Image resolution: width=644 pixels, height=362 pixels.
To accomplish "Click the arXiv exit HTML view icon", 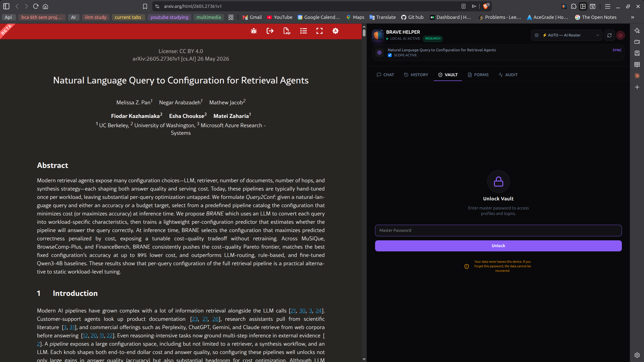I will coord(270,31).
